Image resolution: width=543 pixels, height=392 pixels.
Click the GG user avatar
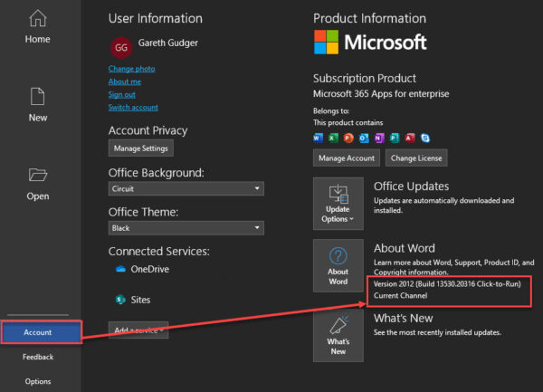[120, 47]
